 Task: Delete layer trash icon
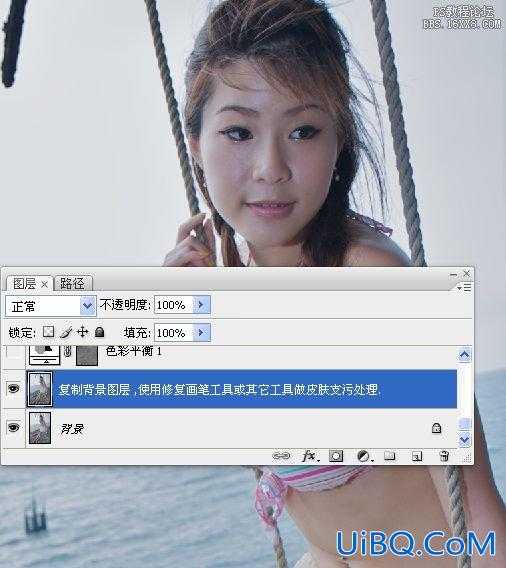[444, 456]
